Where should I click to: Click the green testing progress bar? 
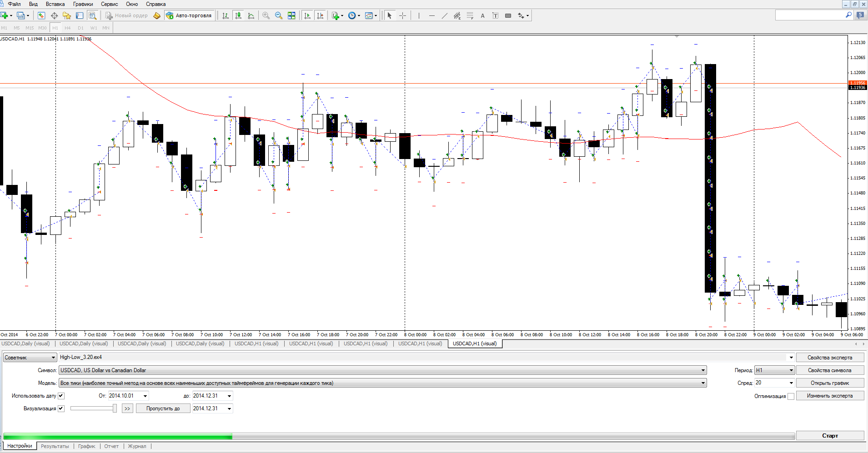click(118, 437)
